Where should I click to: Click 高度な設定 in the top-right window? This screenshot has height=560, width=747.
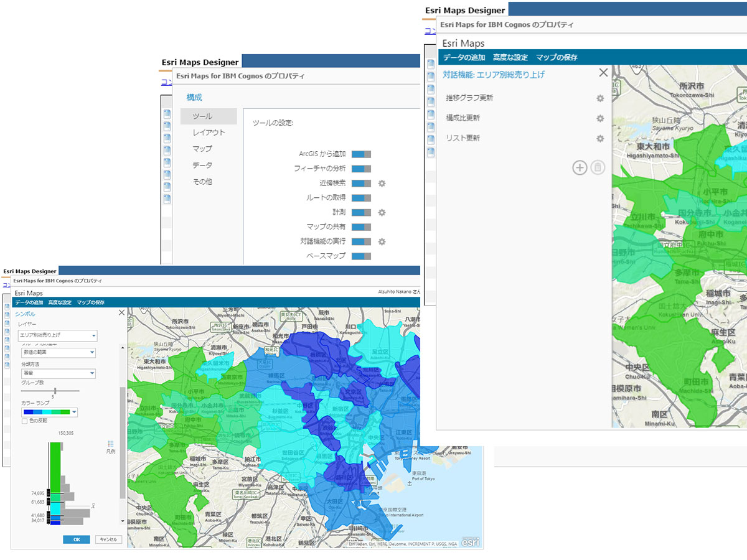pos(510,57)
